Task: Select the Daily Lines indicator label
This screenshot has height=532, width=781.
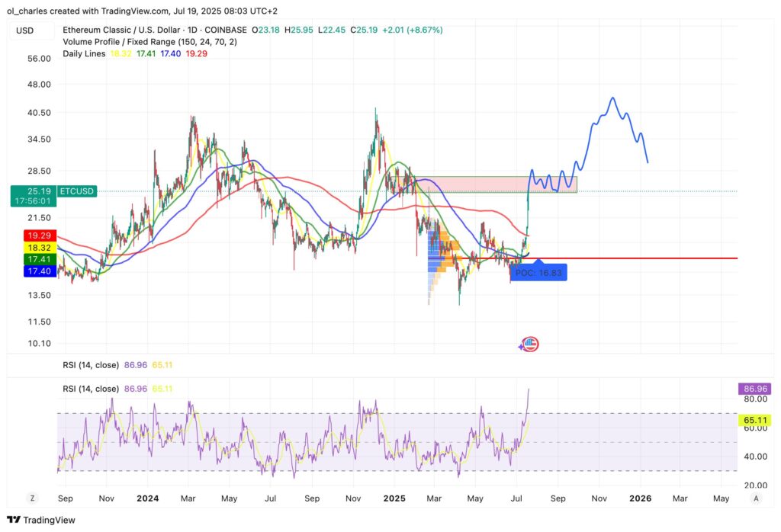Action: click(x=84, y=54)
